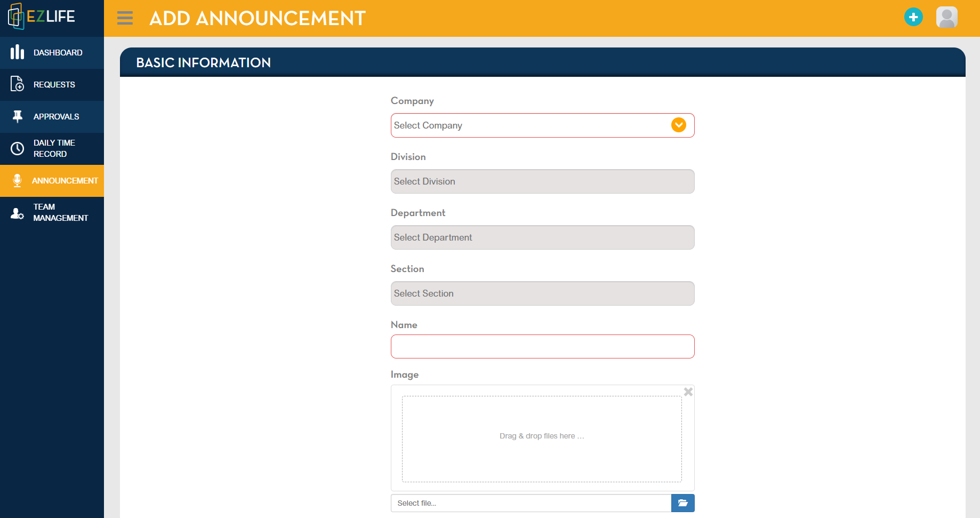Click the Division label
This screenshot has width=980, height=518.
408,157
